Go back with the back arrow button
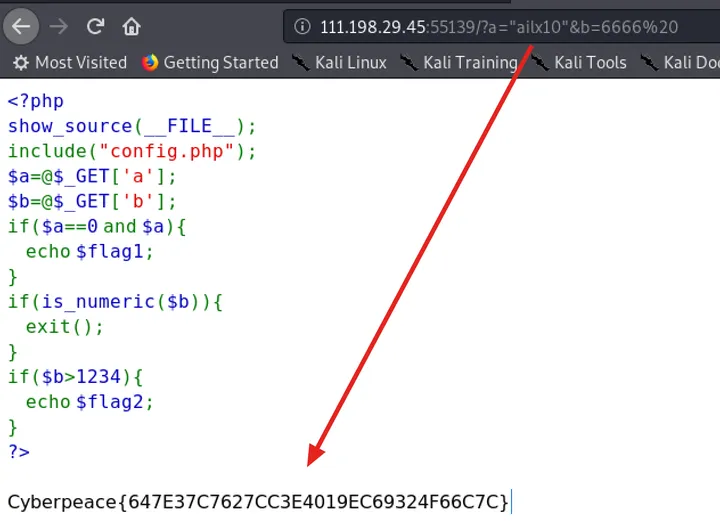This screenshot has width=720, height=530. coord(21,26)
